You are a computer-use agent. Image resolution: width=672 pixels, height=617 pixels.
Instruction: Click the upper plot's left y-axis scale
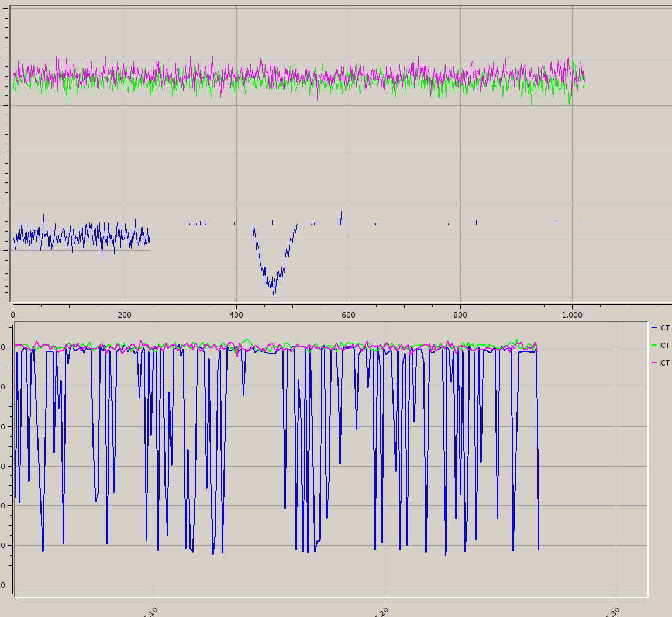[x=6, y=153]
